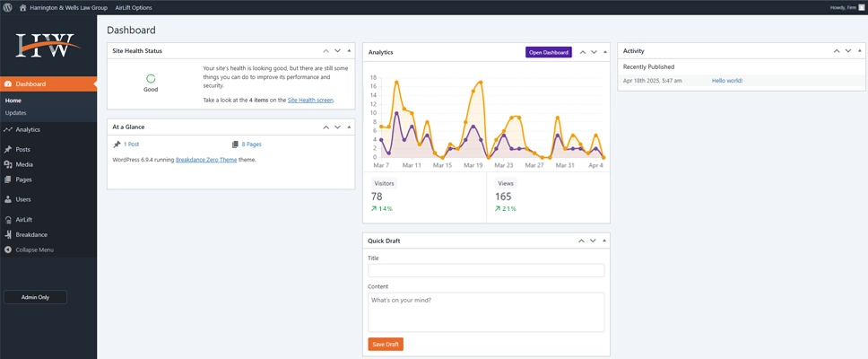Move Quick Draft widget up
This screenshot has width=868, height=359.
click(581, 241)
